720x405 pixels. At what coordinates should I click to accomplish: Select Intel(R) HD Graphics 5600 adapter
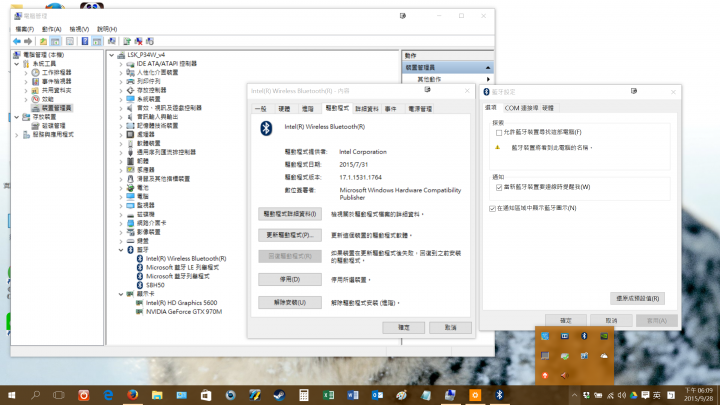click(181, 303)
